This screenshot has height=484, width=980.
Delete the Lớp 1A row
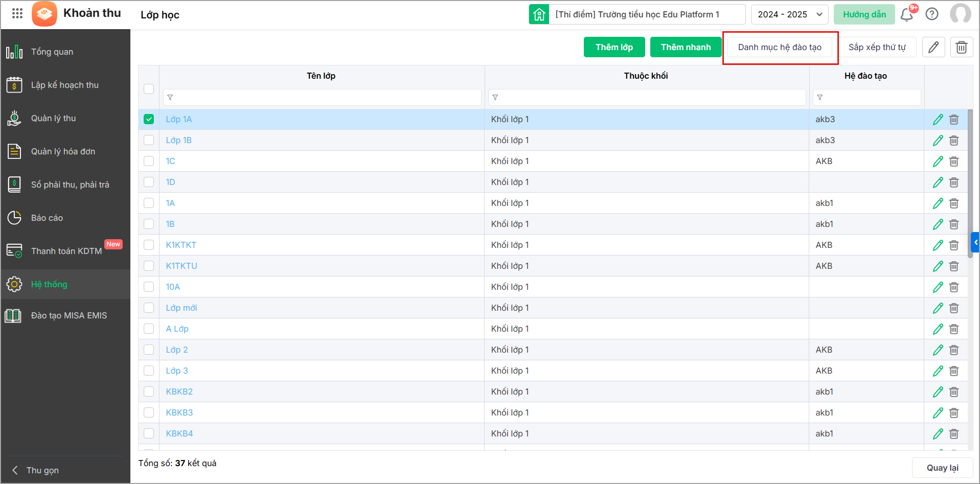pyautogui.click(x=954, y=120)
